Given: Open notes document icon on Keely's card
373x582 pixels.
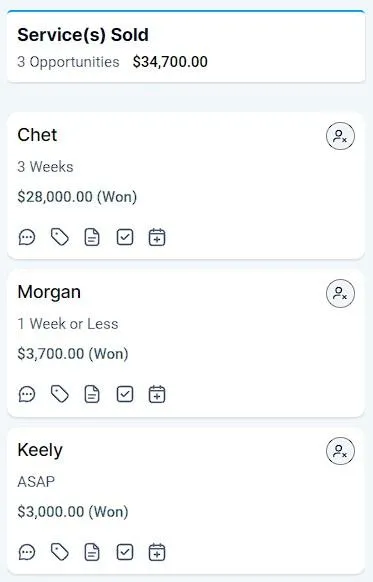Looking at the screenshot, I should point(92,552).
